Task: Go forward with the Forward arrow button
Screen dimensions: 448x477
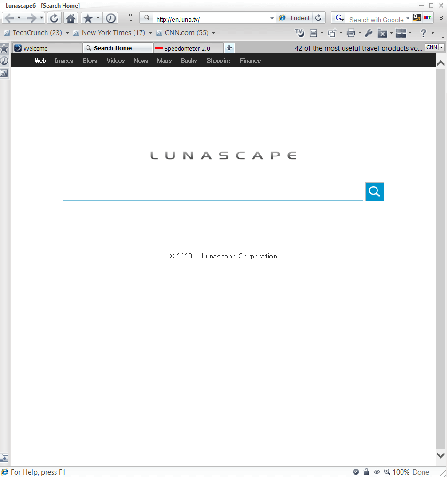Action: coord(31,18)
